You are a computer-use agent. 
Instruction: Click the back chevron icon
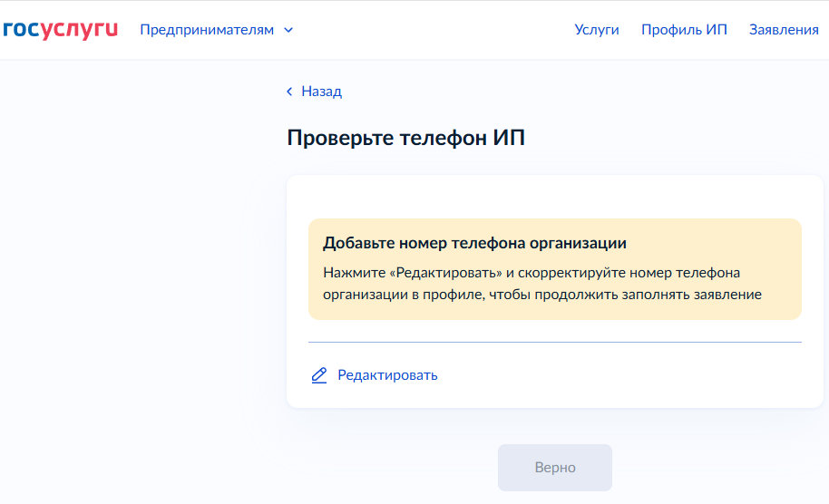pyautogui.click(x=290, y=92)
